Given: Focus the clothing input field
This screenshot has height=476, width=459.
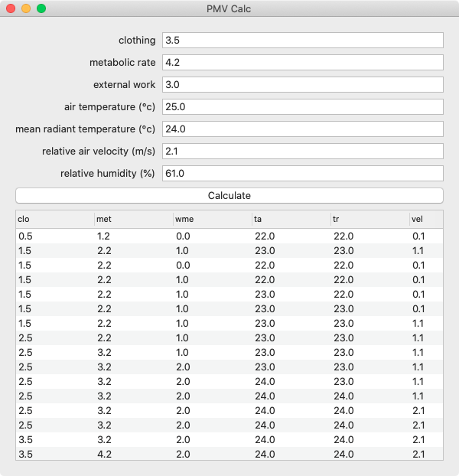Looking at the screenshot, I should [303, 40].
